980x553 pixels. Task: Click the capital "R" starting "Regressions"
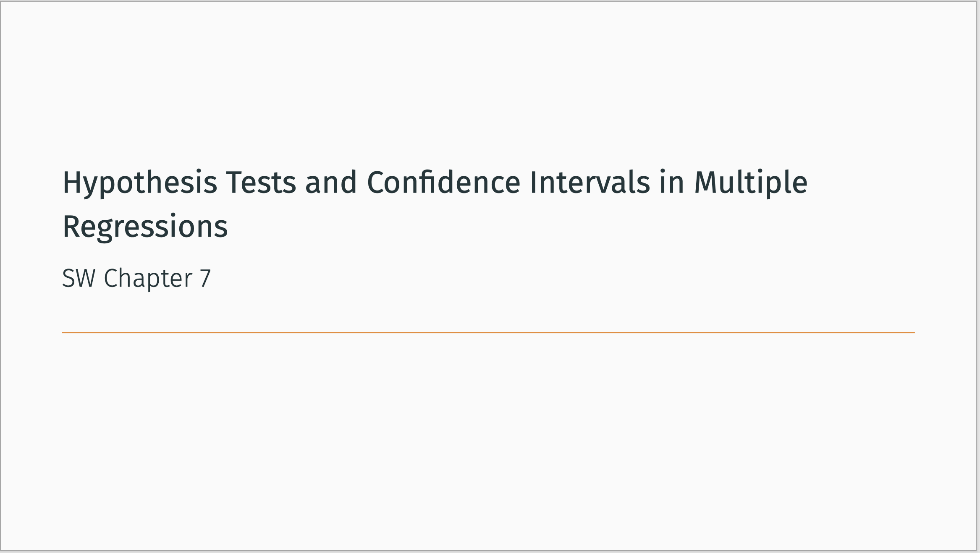[71, 227]
